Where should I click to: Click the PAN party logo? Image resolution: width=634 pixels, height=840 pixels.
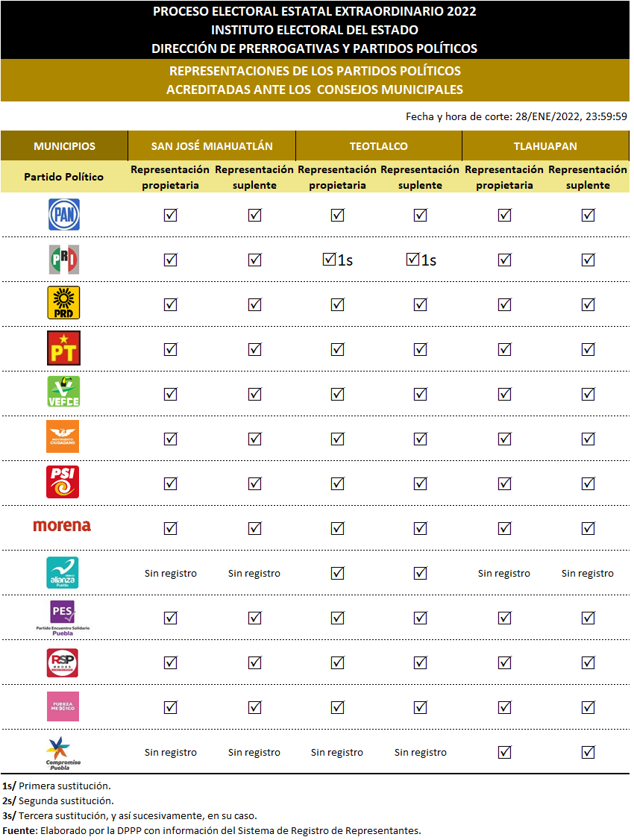(63, 214)
